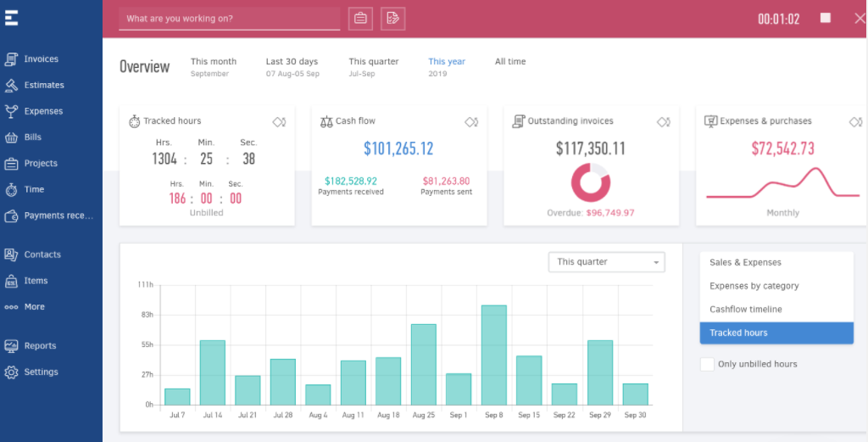
Task: Click the Contacts label in sidebar
Action: [x=42, y=255]
